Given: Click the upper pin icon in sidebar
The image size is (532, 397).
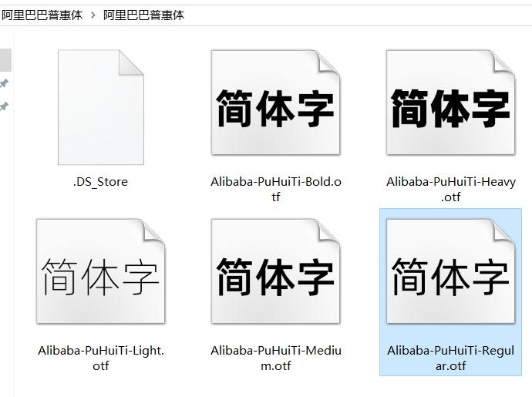Looking at the screenshot, I should 4,83.
